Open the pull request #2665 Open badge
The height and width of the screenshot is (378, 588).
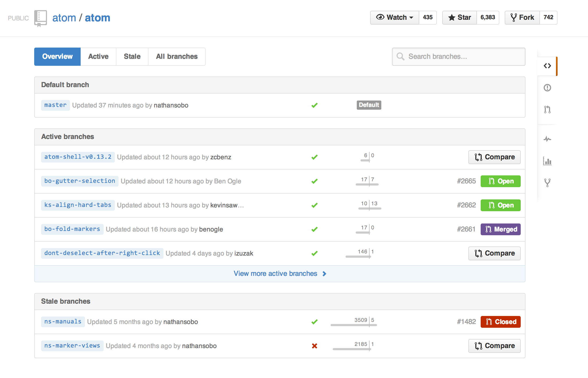[x=501, y=181]
